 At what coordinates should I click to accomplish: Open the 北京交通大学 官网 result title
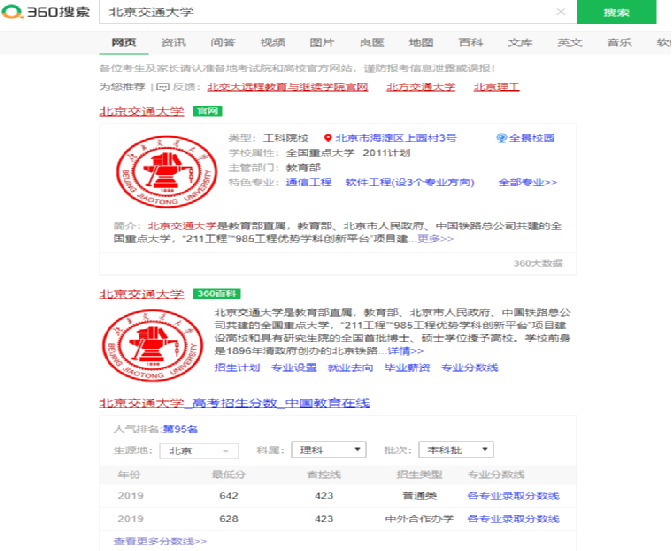[x=142, y=111]
